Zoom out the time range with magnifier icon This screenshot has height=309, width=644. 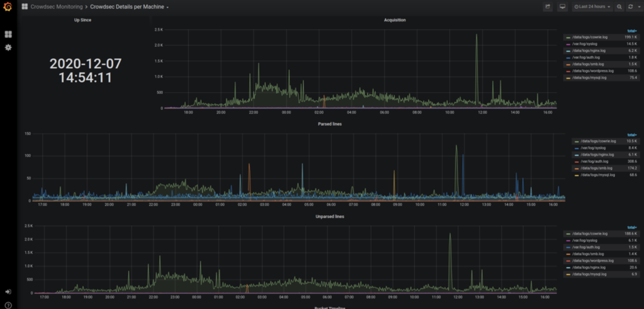pos(619,7)
